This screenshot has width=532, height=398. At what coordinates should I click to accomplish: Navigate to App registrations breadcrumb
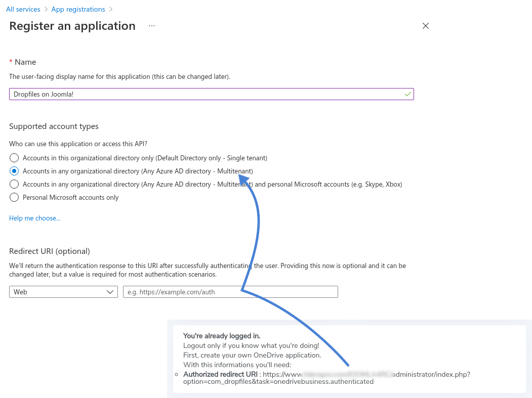pos(78,9)
